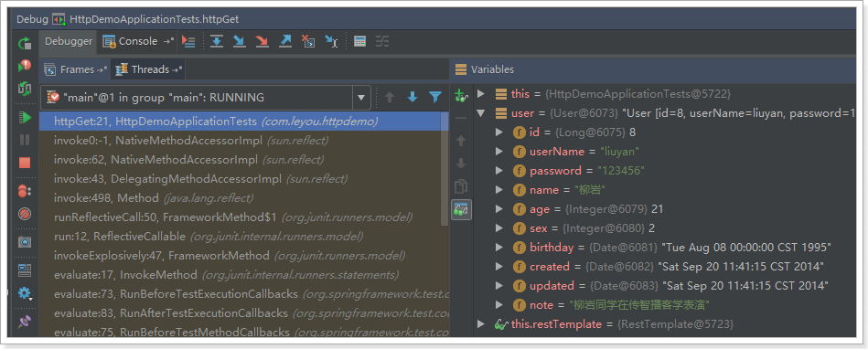Click the Step Into icon

click(x=239, y=41)
